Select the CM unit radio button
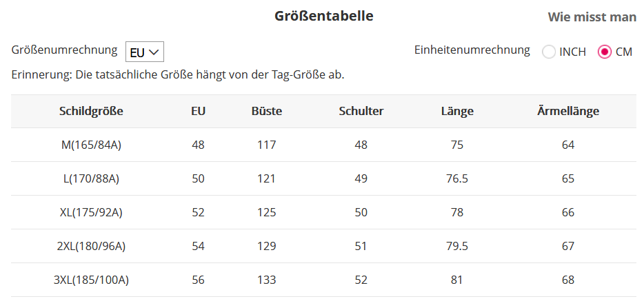The image size is (644, 299). (x=605, y=52)
